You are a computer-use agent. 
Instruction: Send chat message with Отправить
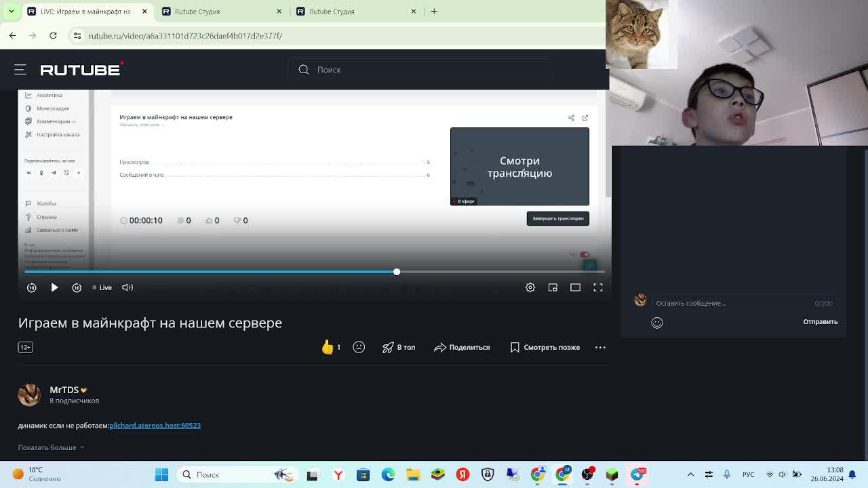point(821,321)
